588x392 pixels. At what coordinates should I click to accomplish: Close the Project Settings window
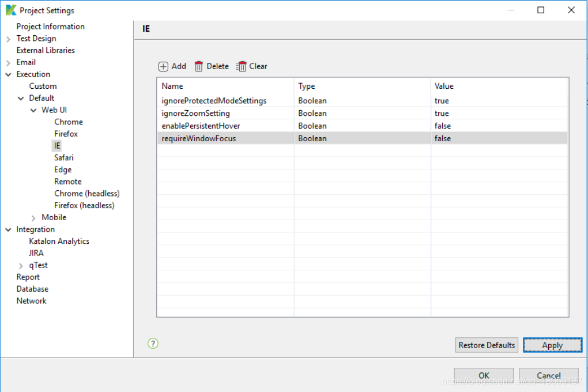coord(571,10)
